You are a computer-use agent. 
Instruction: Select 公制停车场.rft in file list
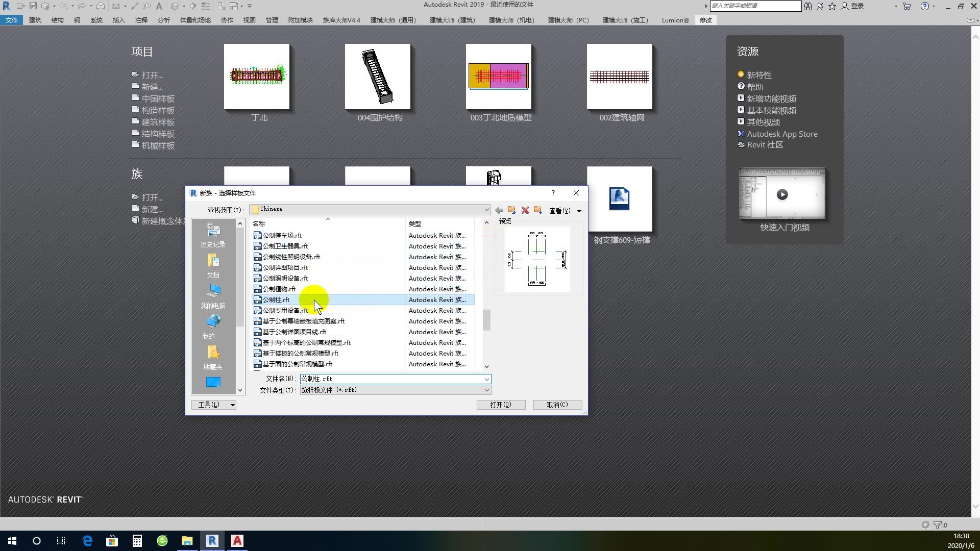363,235
